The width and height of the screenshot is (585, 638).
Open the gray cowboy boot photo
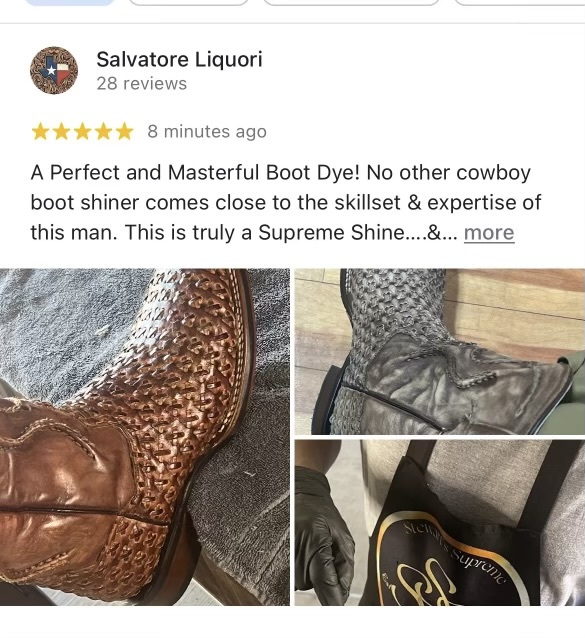coord(440,352)
